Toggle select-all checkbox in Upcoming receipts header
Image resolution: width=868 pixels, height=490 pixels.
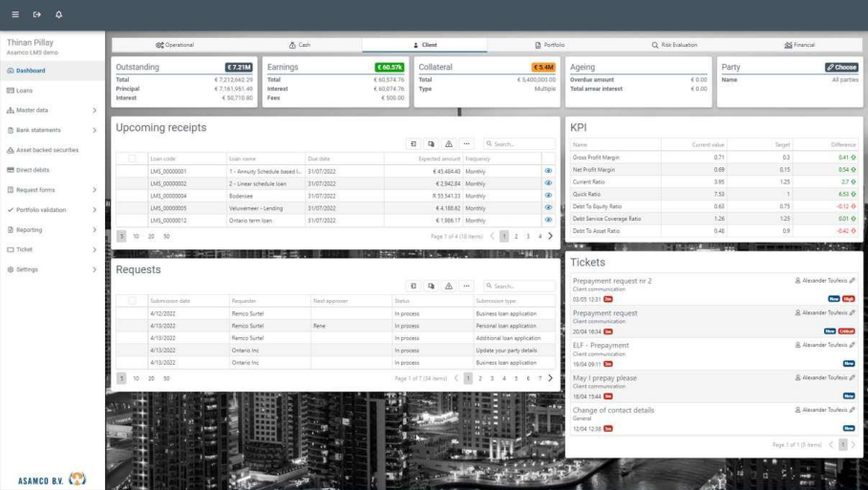tap(132, 159)
